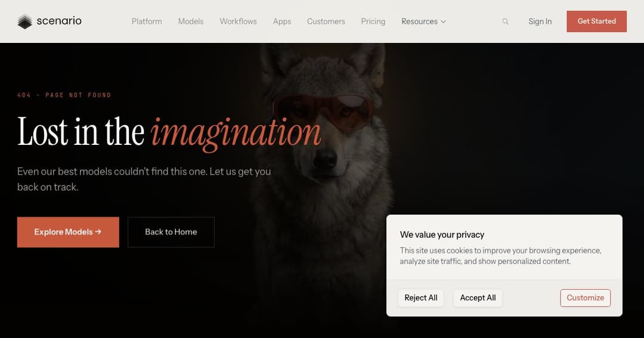Click the 'This site uses cookies' description text
The image size is (644, 338).
(x=500, y=256)
